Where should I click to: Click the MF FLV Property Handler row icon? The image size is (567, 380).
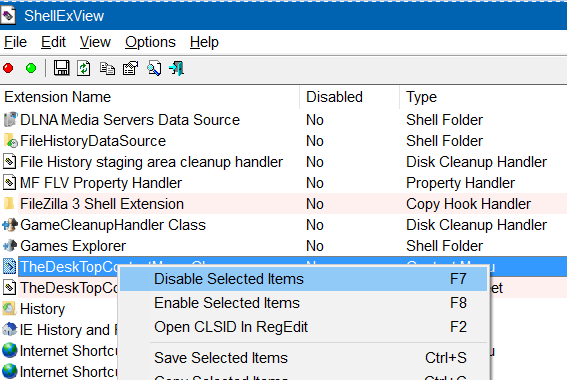[9, 183]
